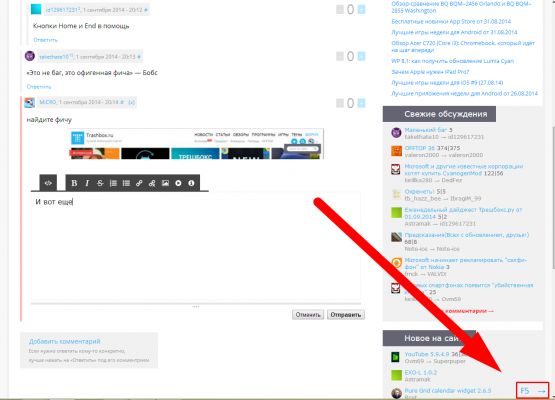Insert image via editor toolbar icon
The width and height of the screenshot is (555, 400).
(x=165, y=183)
